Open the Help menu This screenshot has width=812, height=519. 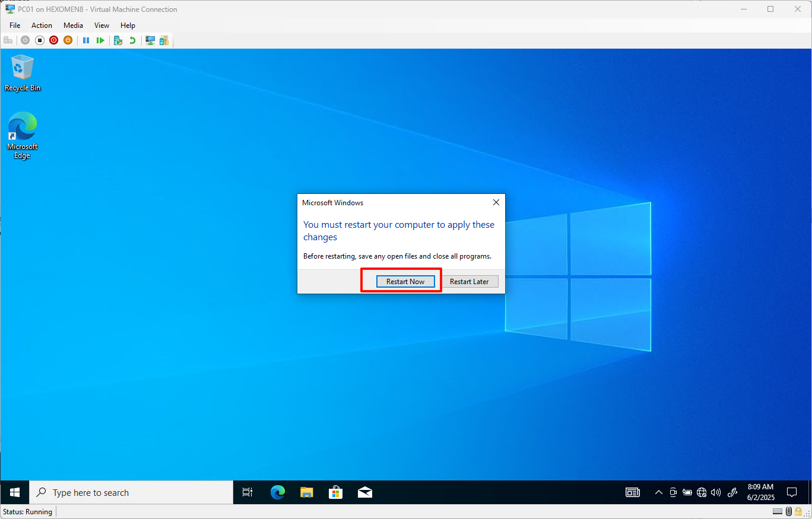tap(128, 26)
